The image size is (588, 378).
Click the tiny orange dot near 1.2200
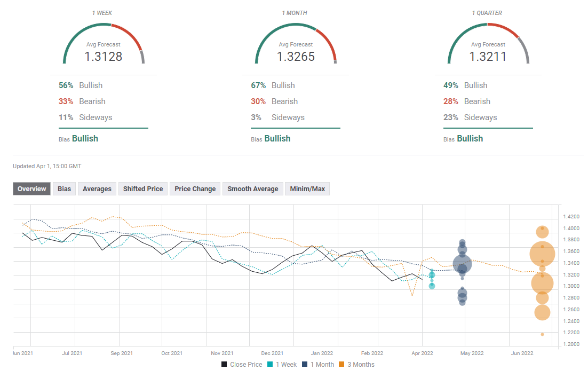542,334
